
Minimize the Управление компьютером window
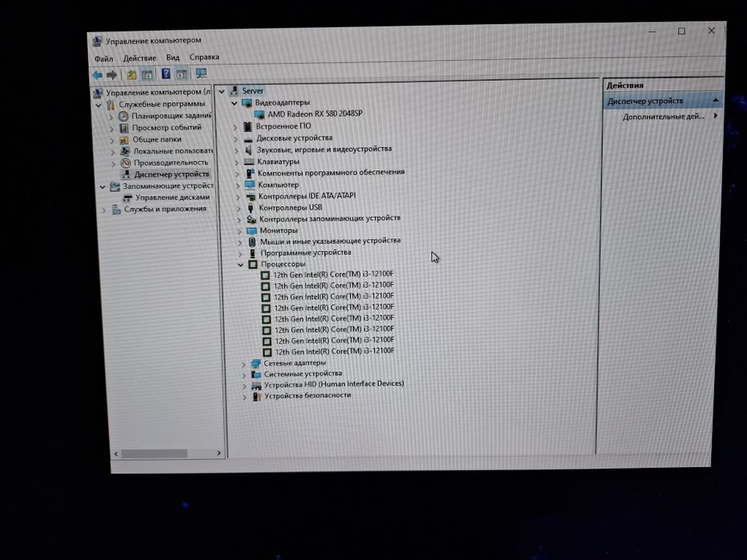(653, 32)
